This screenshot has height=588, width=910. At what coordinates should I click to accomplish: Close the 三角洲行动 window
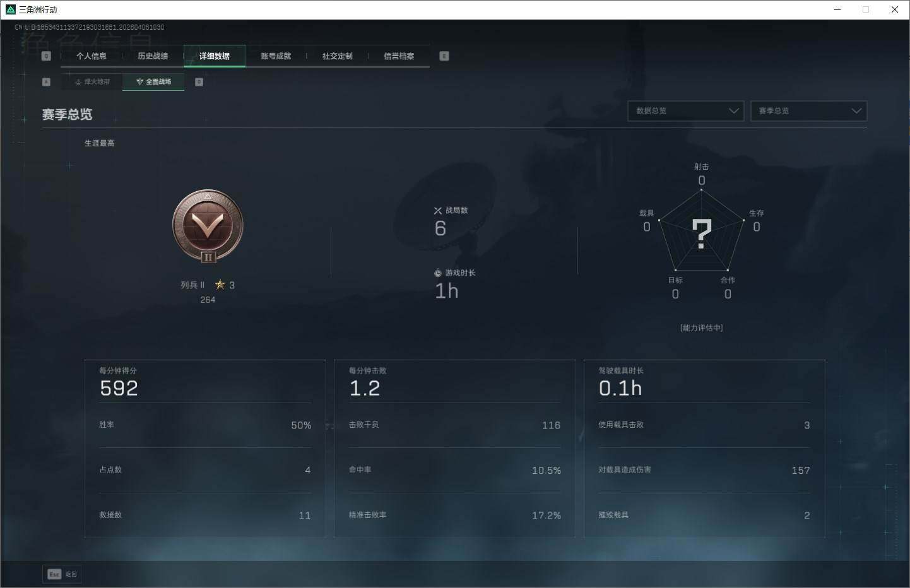[x=895, y=9]
